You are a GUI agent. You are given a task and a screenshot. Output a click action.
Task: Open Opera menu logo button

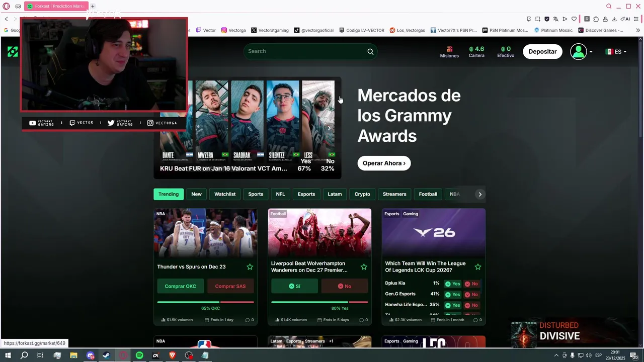click(7, 6)
